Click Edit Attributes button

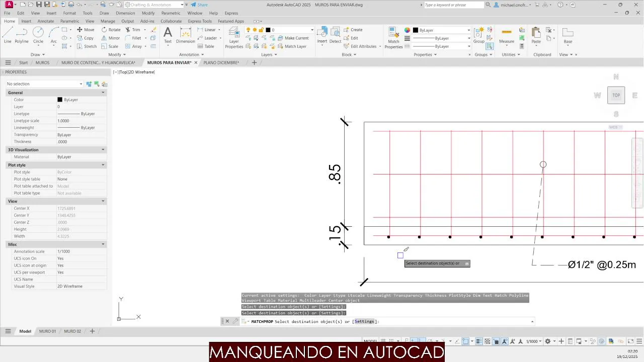coord(360,46)
